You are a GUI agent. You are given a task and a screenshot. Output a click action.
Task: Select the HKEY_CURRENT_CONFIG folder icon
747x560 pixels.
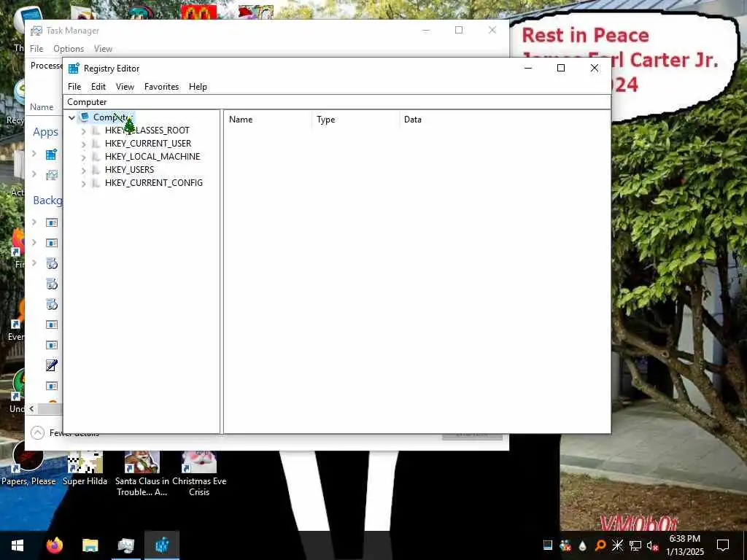[96, 183]
